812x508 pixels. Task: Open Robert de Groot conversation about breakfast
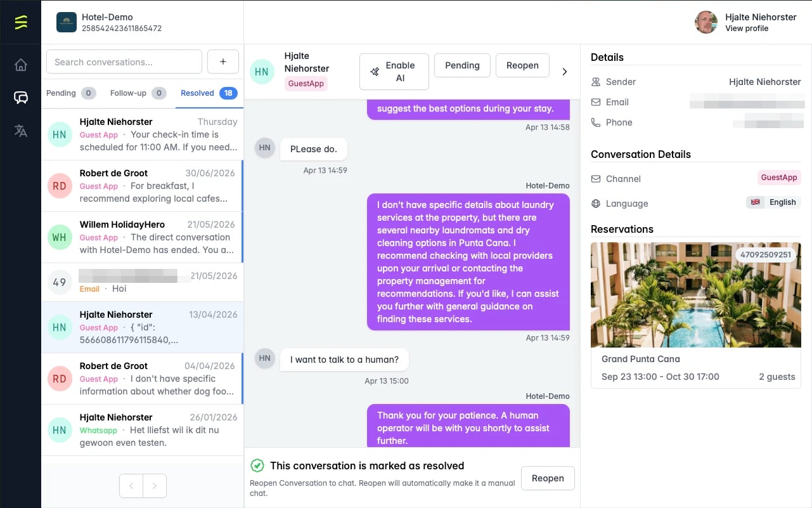[x=142, y=186]
